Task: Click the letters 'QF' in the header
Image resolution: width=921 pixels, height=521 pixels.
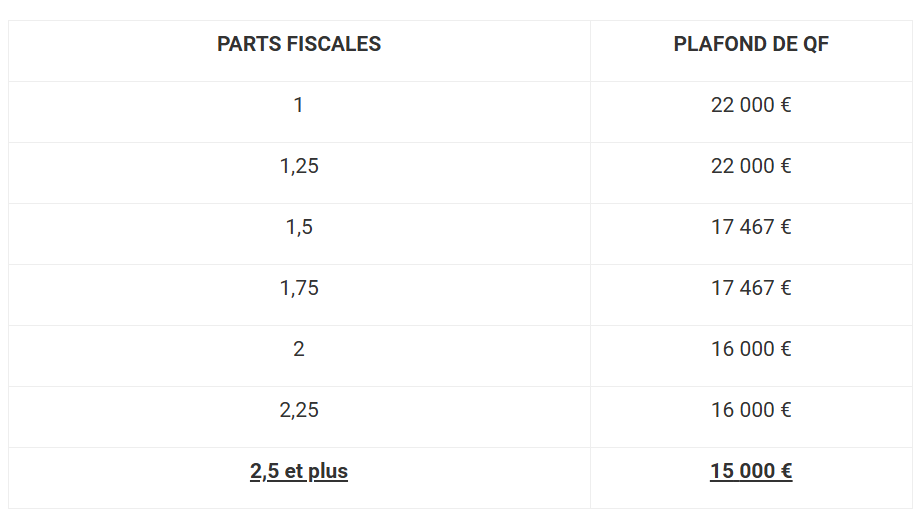Action: click(815, 44)
